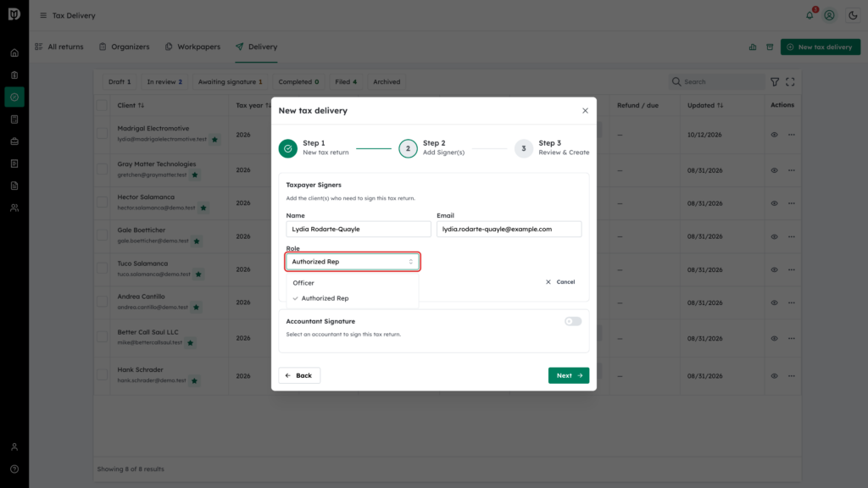
Task: Filter by Awaiting signature status
Action: (x=231, y=82)
